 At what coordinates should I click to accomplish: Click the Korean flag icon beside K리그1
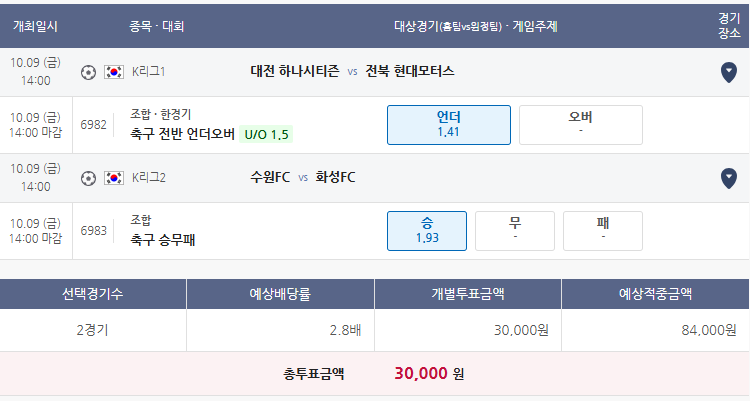coord(114,72)
